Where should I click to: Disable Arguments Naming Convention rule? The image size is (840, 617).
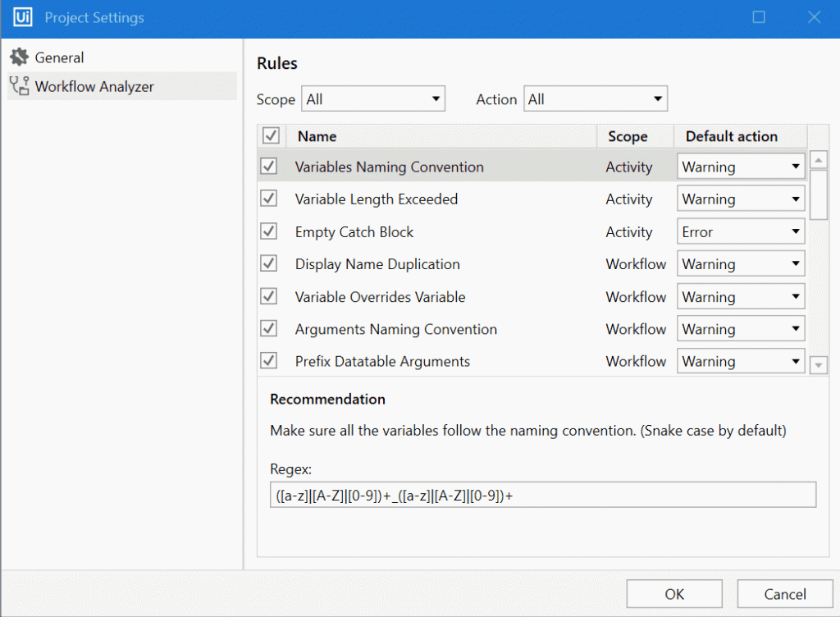[269, 328]
